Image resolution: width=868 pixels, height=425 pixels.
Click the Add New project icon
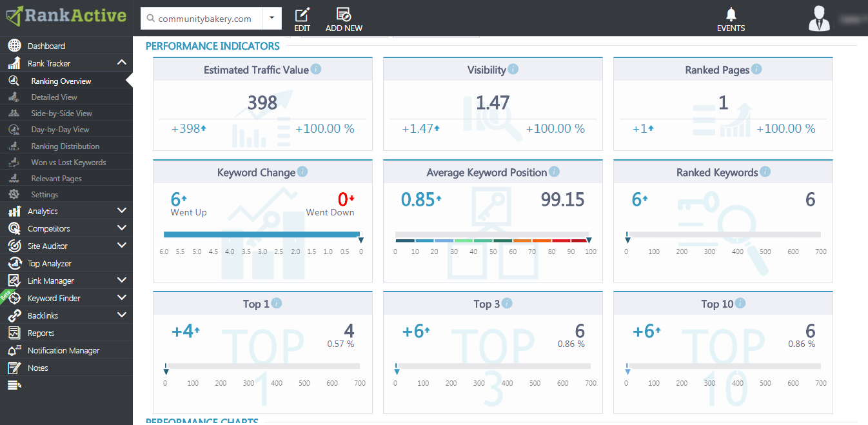click(x=344, y=14)
